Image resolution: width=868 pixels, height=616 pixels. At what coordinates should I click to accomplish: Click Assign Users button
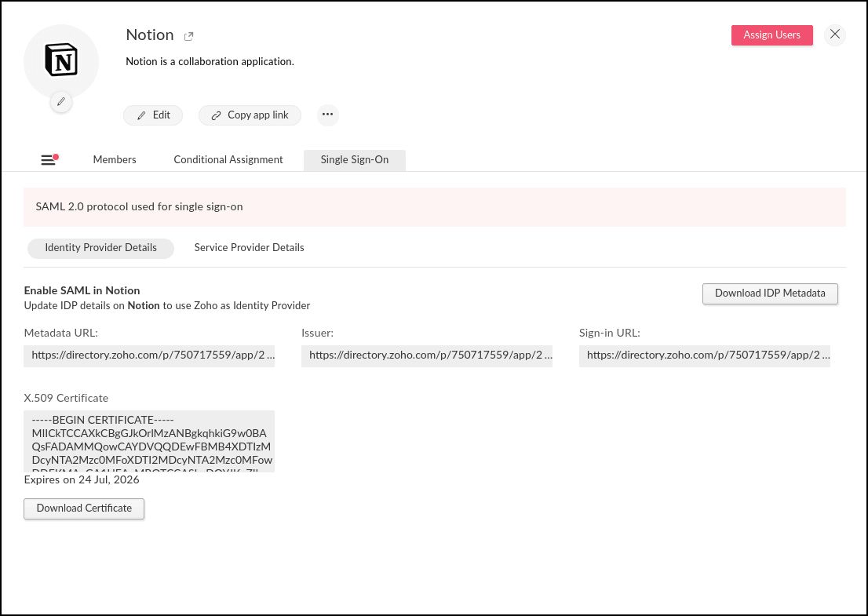771,35
